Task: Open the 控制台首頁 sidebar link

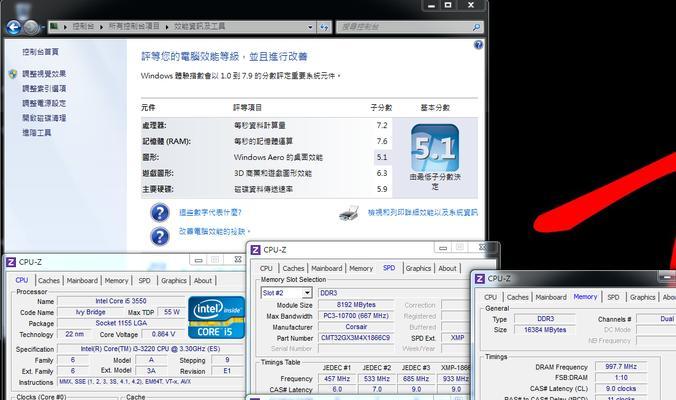Action: 41,52
